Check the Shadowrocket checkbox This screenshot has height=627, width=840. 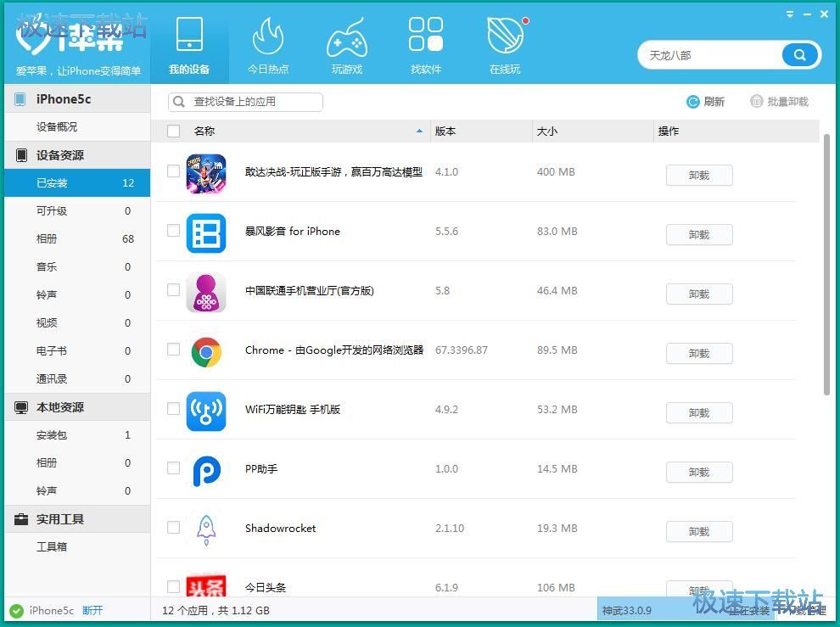173,528
